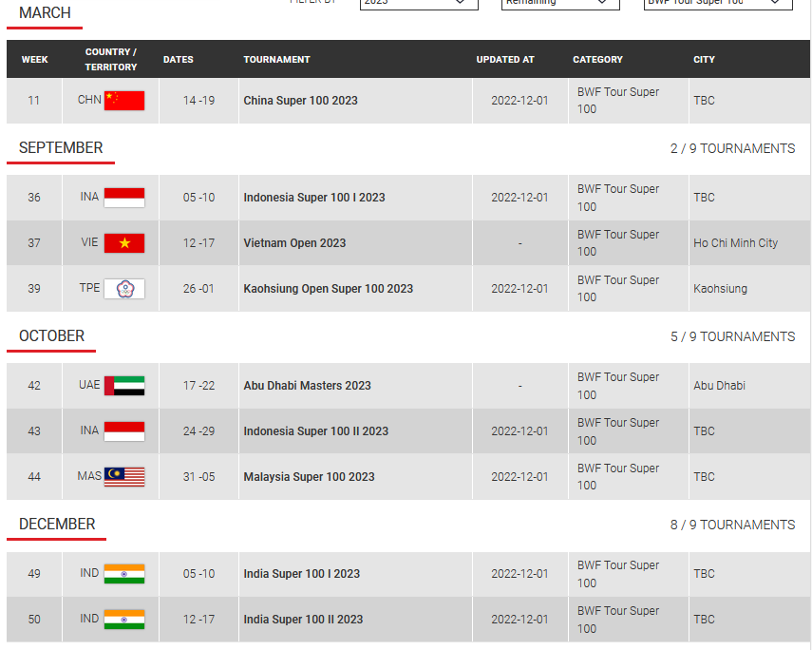Open Kaohsiung Open Super 100 2023 link
The image size is (812, 650).
point(329,289)
